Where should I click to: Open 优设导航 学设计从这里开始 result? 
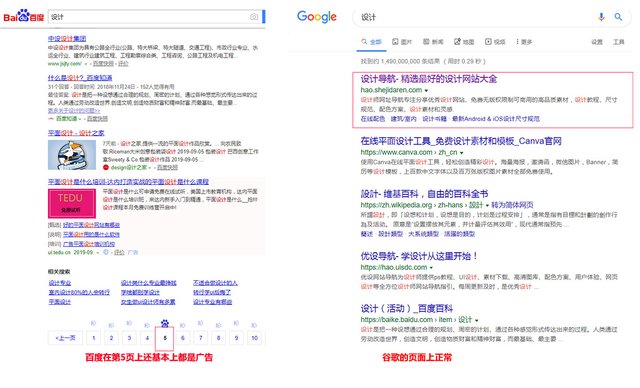419,256
